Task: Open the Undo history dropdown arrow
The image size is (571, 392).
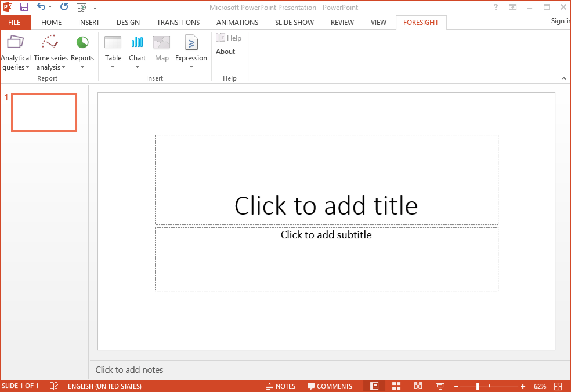Action: point(50,8)
